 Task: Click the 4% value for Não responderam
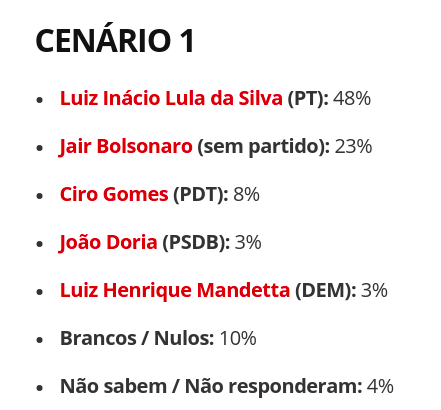tap(380, 387)
